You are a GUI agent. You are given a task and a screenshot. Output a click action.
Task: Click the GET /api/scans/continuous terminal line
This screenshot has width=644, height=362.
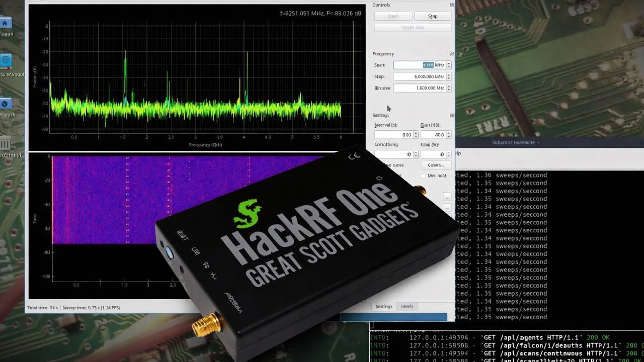click(507, 353)
